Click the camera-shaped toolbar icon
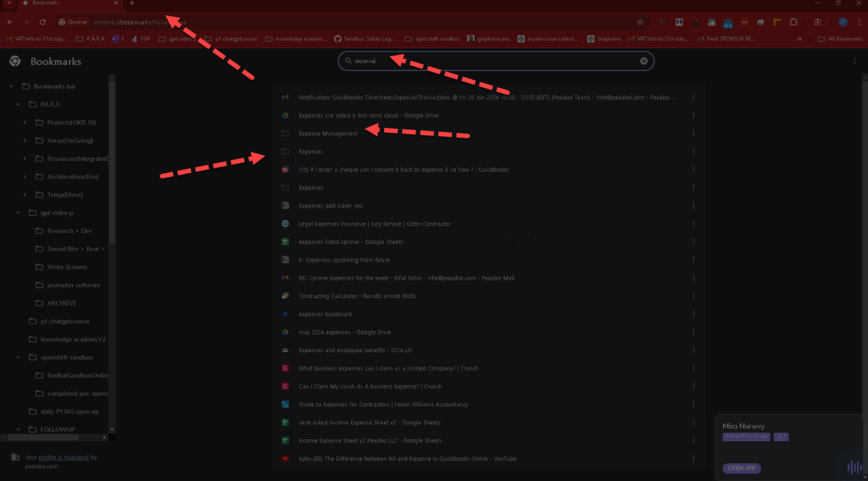The width and height of the screenshot is (868, 481). [818, 22]
